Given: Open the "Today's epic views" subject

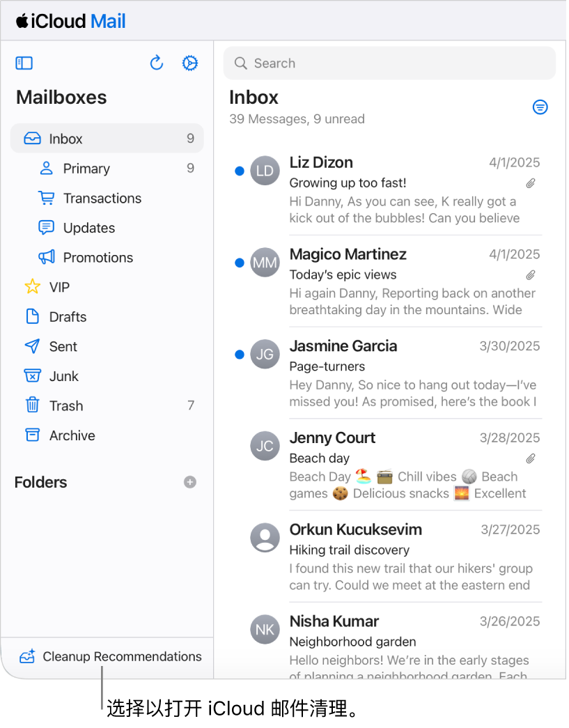Looking at the screenshot, I should [x=343, y=275].
